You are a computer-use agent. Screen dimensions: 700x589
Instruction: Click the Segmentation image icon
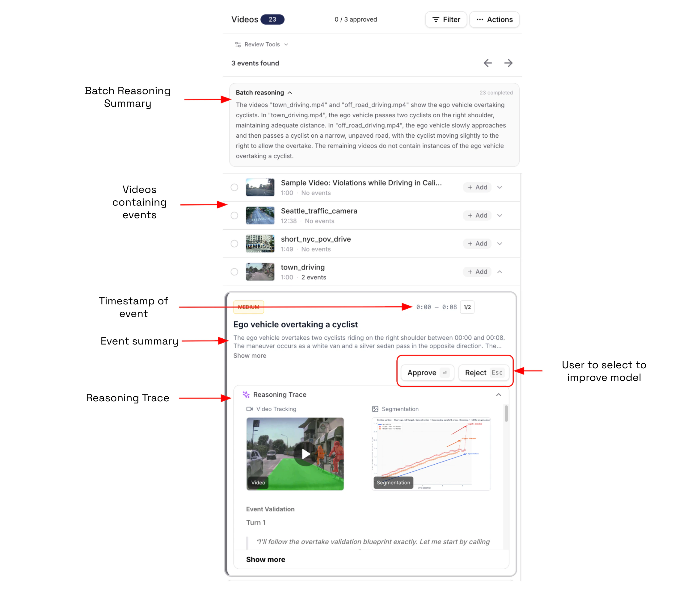coord(375,409)
